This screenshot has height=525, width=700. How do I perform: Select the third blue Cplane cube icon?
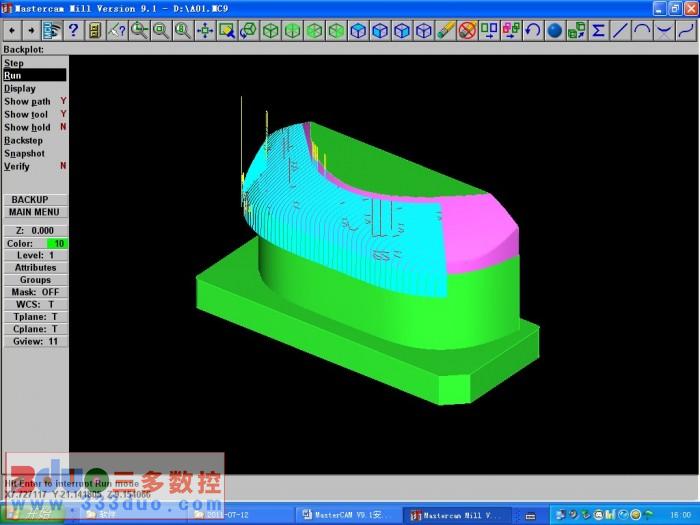pyautogui.click(x=402, y=30)
